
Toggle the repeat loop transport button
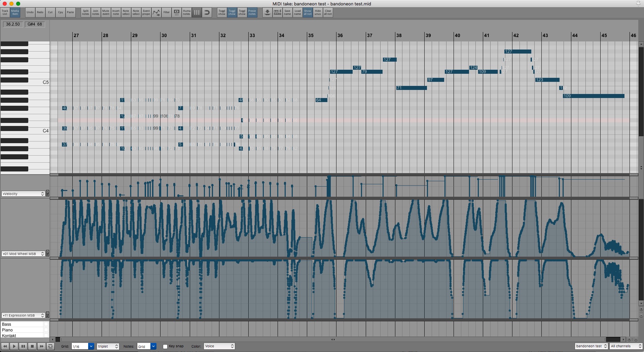click(x=50, y=346)
